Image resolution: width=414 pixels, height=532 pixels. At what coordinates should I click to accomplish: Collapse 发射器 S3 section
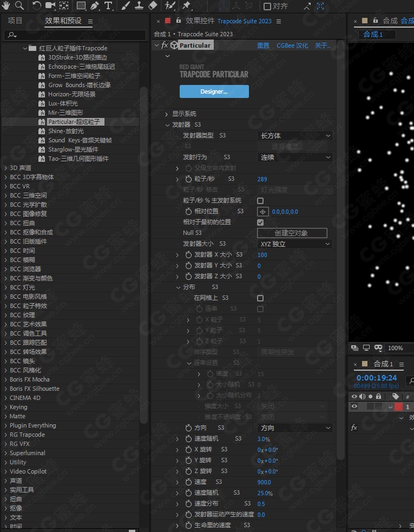pyautogui.click(x=167, y=125)
